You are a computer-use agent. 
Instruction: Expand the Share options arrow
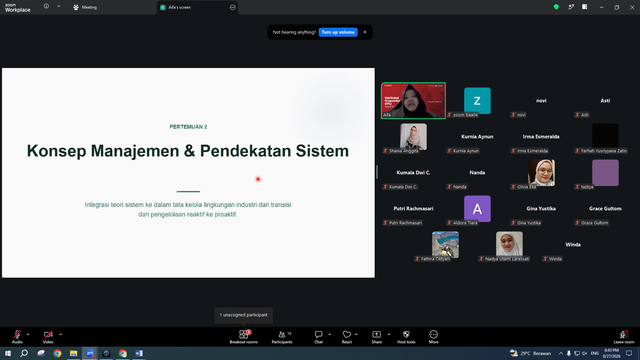point(389,334)
